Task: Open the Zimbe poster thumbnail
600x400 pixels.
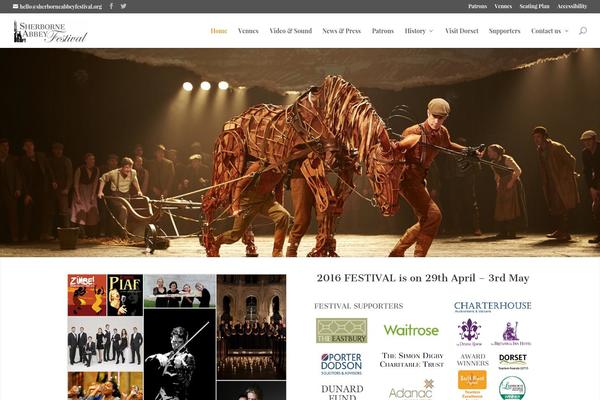Action: coord(87,295)
